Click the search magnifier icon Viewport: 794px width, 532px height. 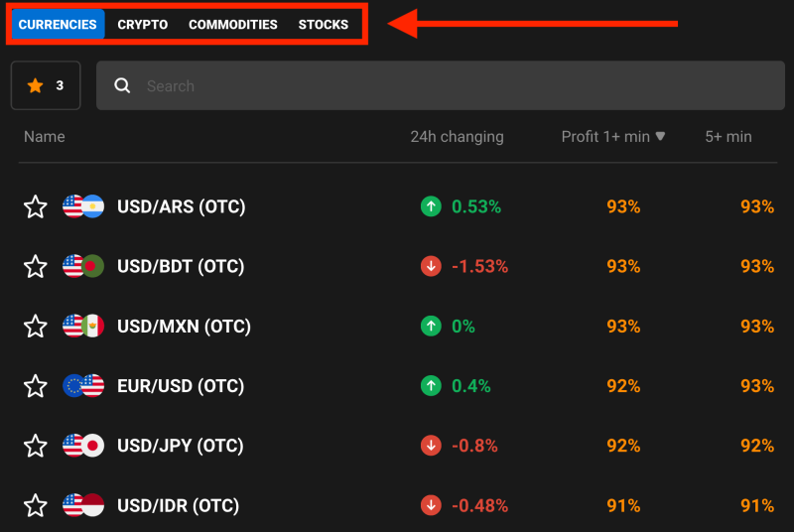tap(123, 86)
